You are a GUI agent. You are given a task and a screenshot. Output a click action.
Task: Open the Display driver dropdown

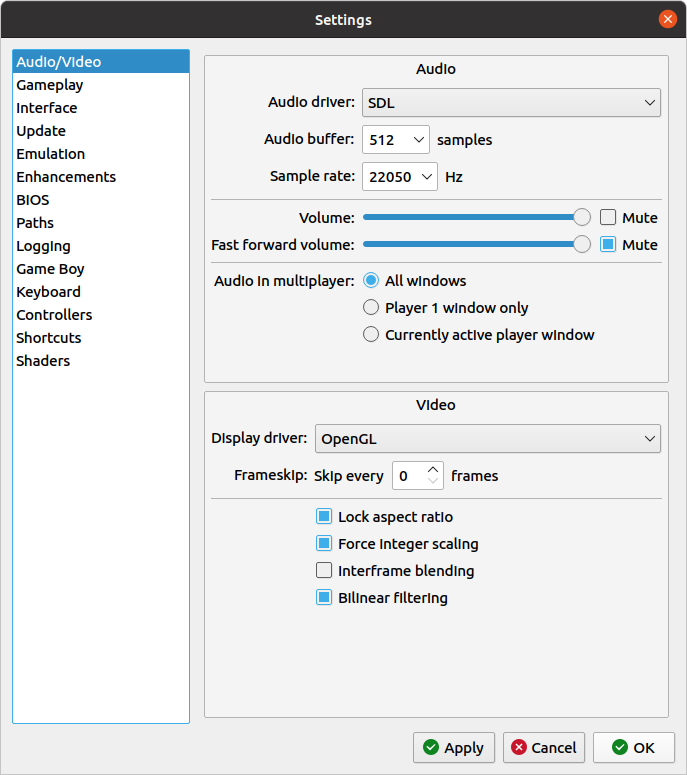pos(487,439)
